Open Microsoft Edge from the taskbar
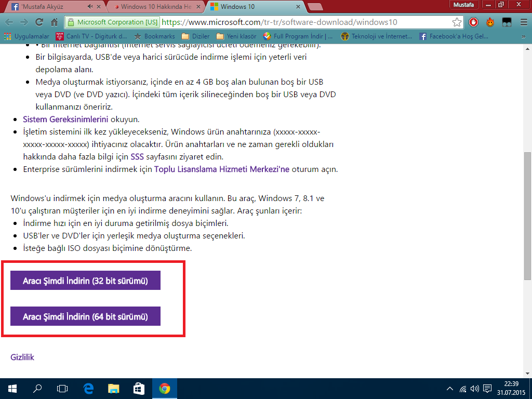Image resolution: width=532 pixels, height=399 pixels. 88,388
